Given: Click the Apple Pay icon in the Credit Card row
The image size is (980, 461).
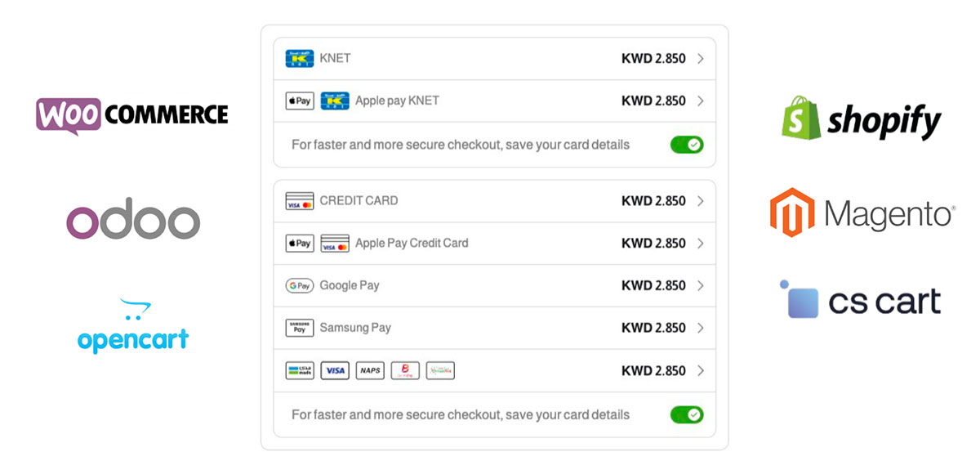Looking at the screenshot, I should pos(299,244).
